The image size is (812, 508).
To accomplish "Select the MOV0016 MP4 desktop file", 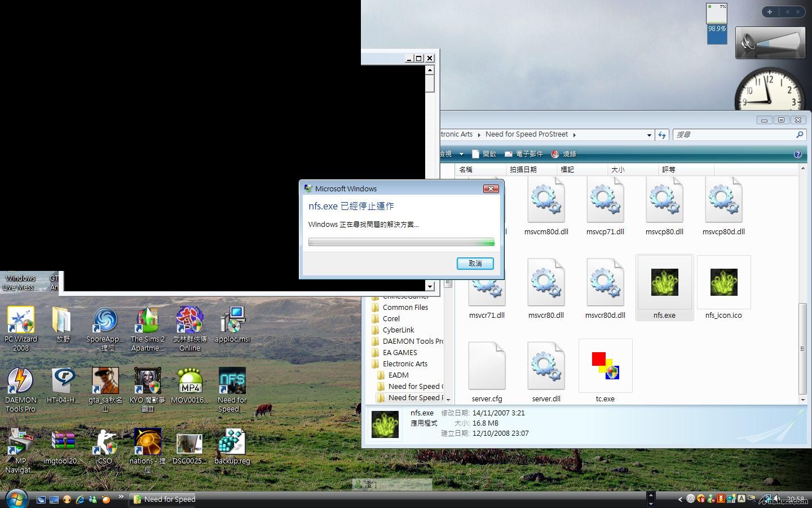I will pyautogui.click(x=190, y=386).
